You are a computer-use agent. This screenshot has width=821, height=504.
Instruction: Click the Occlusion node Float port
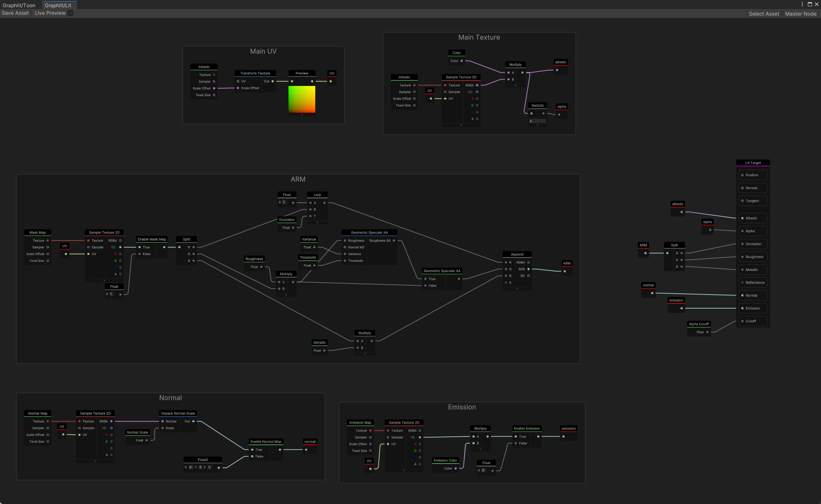tap(293, 228)
